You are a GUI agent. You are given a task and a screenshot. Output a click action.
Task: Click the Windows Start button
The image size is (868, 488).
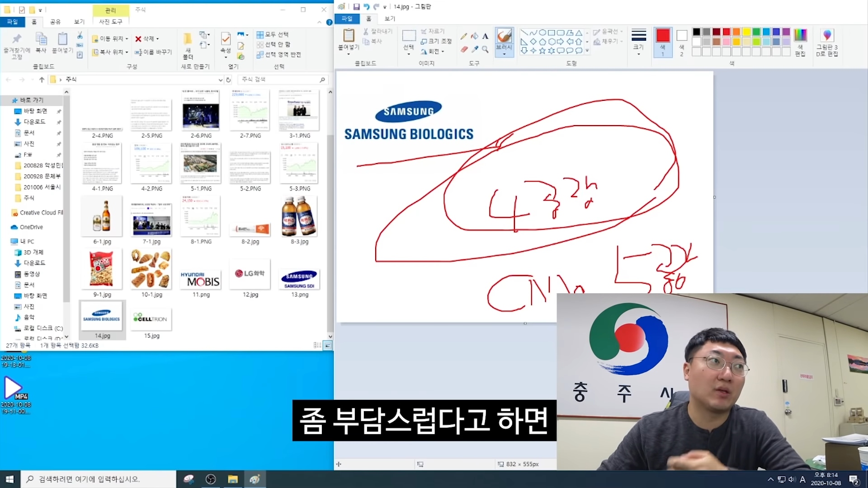tap(10, 479)
